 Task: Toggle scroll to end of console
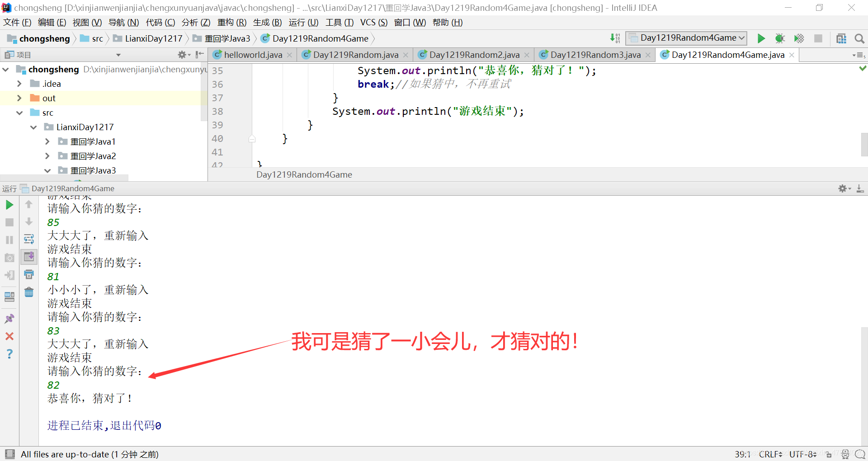coord(28,257)
